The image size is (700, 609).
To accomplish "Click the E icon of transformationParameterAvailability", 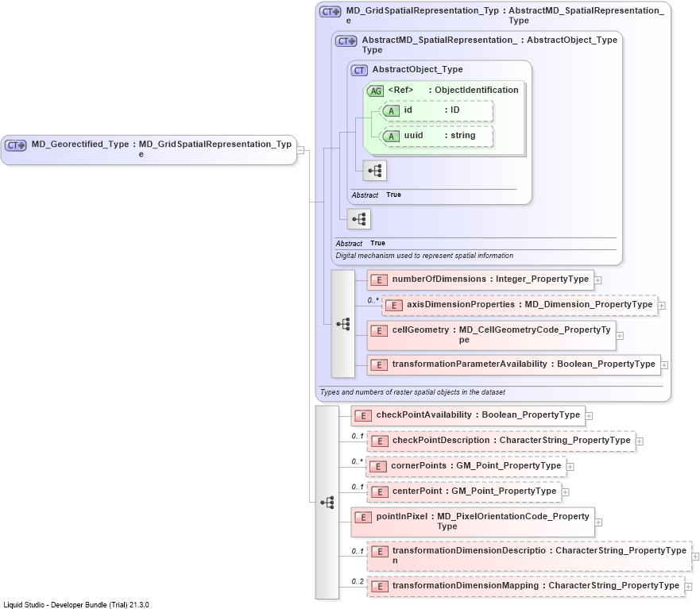I will [379, 365].
